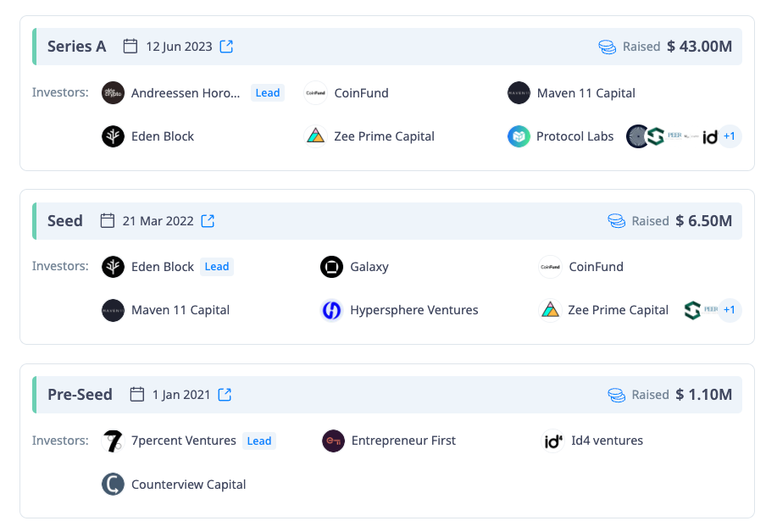The height and width of the screenshot is (532, 777).
Task: Click the 7percent Ventures logo
Action: click(x=113, y=441)
